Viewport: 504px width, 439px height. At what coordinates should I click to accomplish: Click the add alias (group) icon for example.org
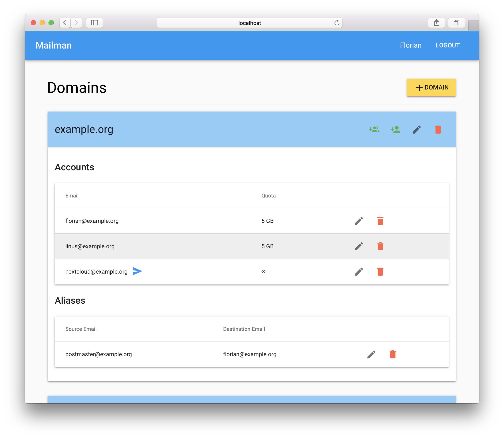(x=374, y=129)
